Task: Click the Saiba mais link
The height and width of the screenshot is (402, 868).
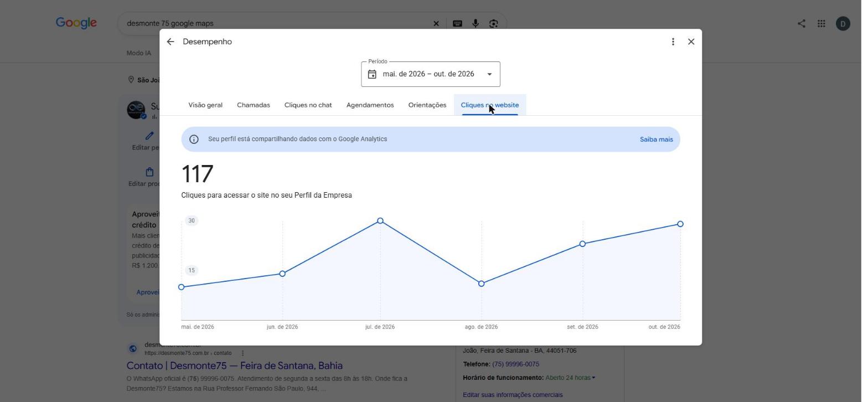Action: (657, 140)
